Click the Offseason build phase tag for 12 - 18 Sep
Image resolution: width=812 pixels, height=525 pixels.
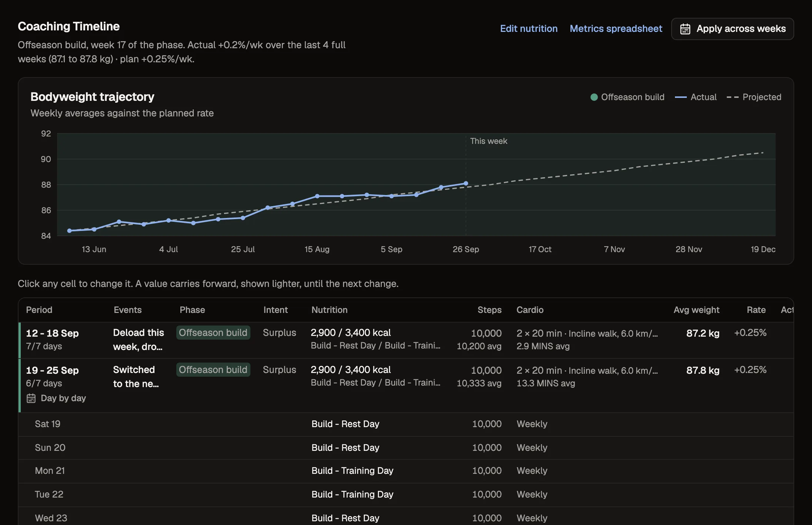coord(213,333)
